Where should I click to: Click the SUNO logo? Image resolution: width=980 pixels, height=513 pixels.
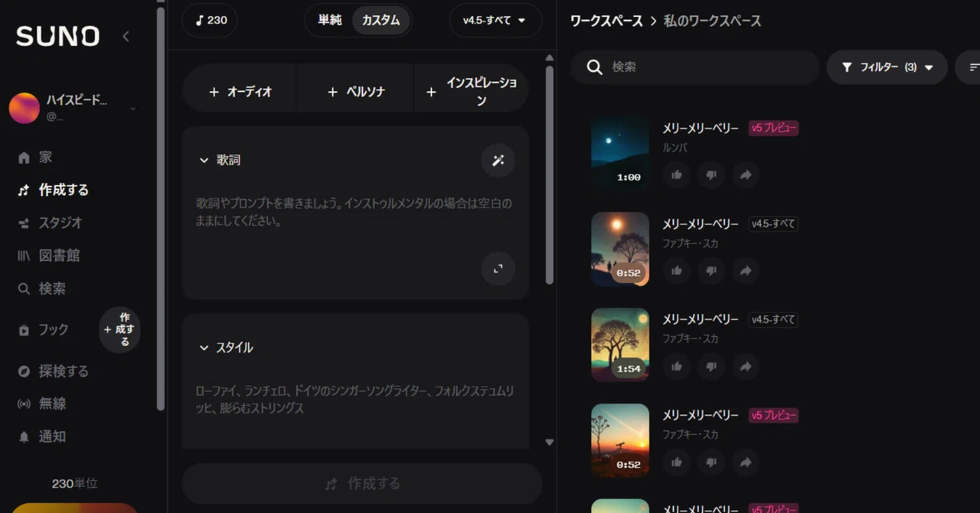pyautogui.click(x=57, y=36)
